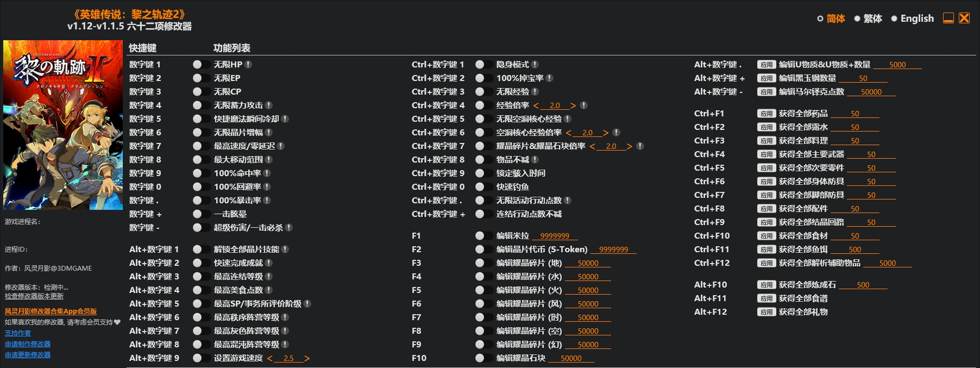
Task: Select the English language radio button
Action: (894, 19)
